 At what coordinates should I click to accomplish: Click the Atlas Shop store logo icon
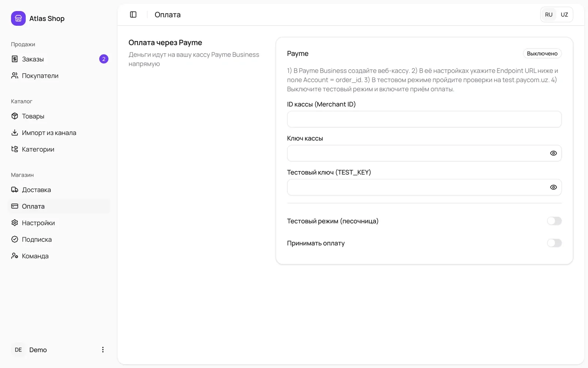pos(18,18)
